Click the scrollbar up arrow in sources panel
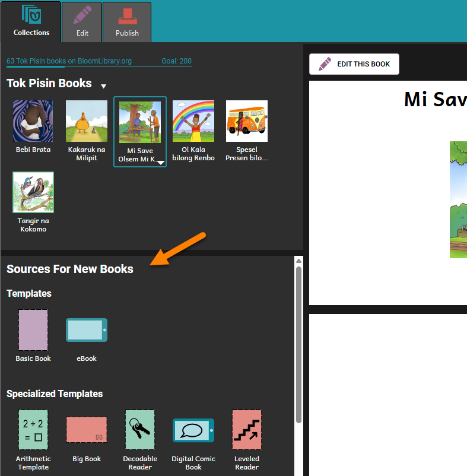The width and height of the screenshot is (467, 476). pos(298,261)
